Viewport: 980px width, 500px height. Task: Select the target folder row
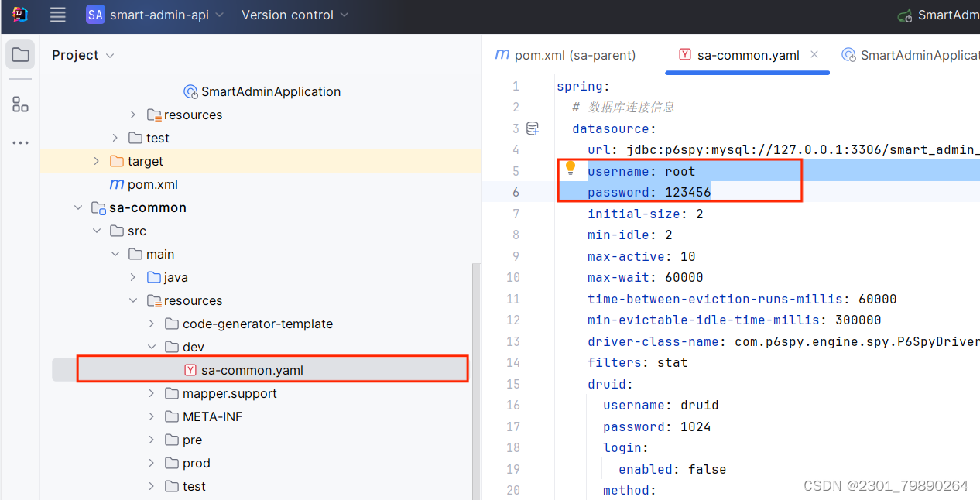pos(260,161)
